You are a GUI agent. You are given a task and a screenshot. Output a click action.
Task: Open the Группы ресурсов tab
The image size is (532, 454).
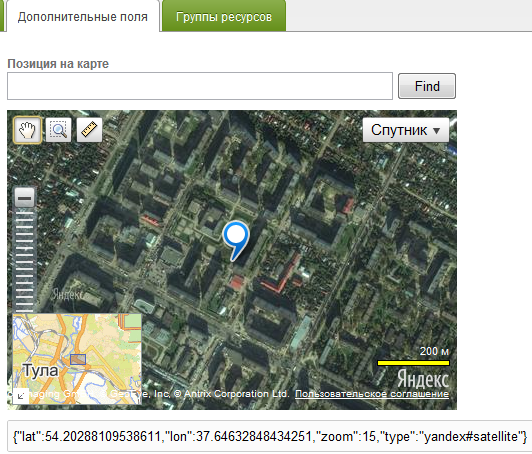[x=224, y=16]
